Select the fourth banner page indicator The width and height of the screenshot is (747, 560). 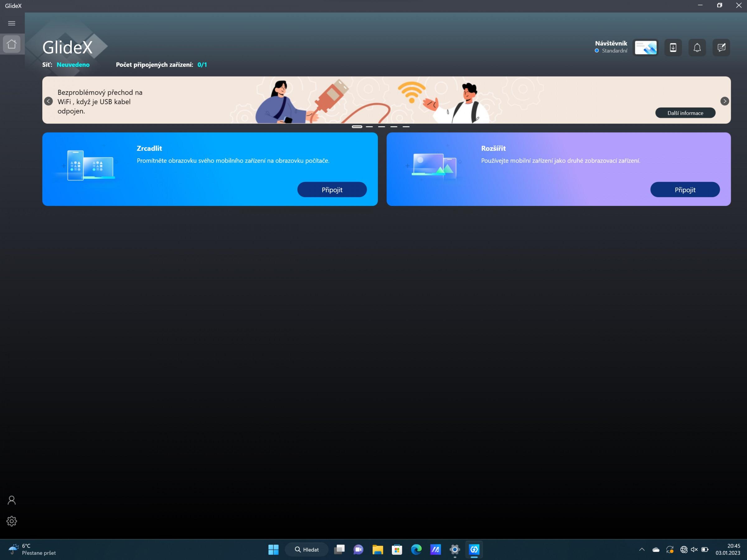click(x=394, y=127)
